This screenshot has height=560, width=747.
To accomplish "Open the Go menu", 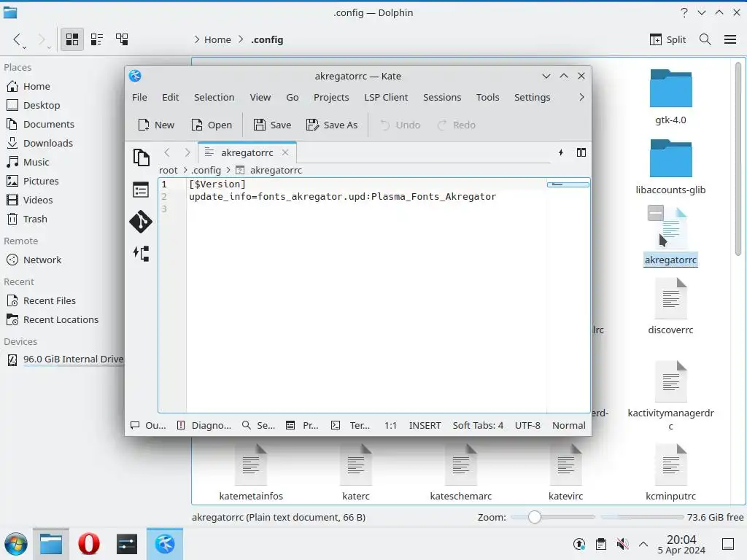I will (292, 97).
